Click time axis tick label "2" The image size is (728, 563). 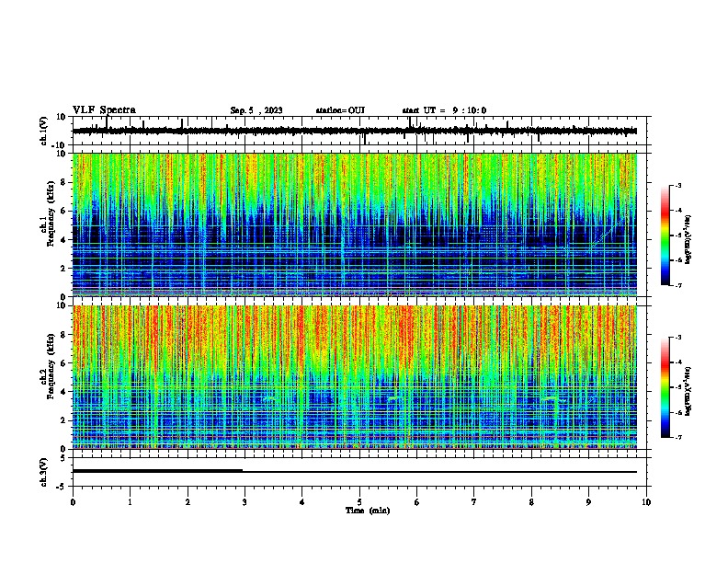188,502
